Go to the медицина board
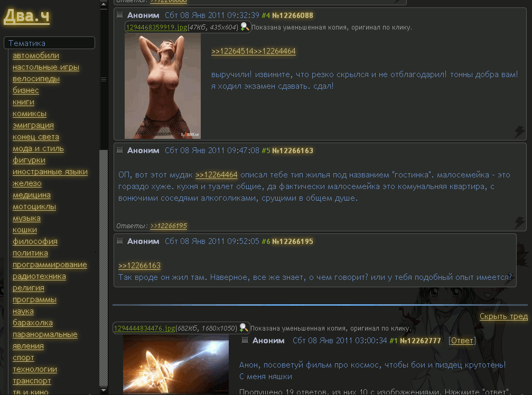The width and height of the screenshot is (532, 395). click(32, 195)
